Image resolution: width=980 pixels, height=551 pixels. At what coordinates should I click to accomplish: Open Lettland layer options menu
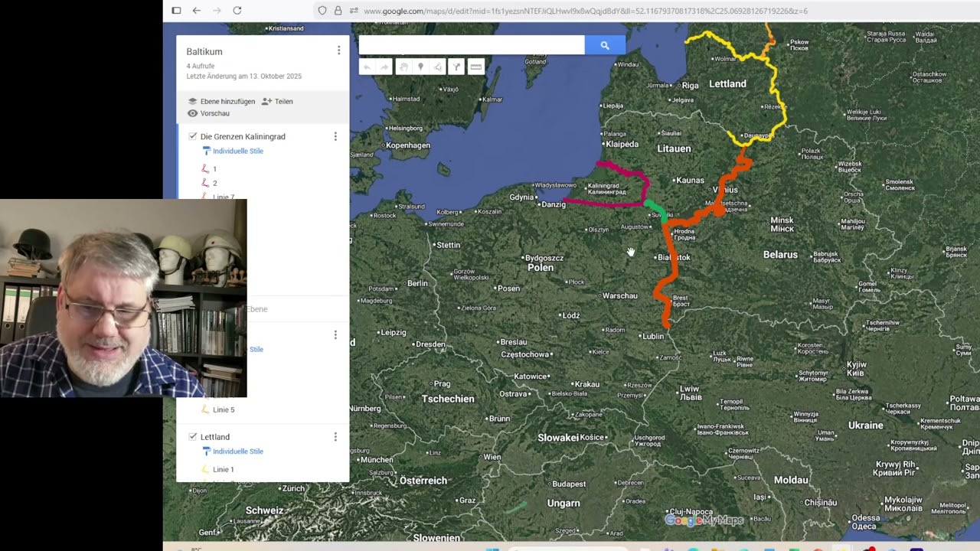[335, 437]
